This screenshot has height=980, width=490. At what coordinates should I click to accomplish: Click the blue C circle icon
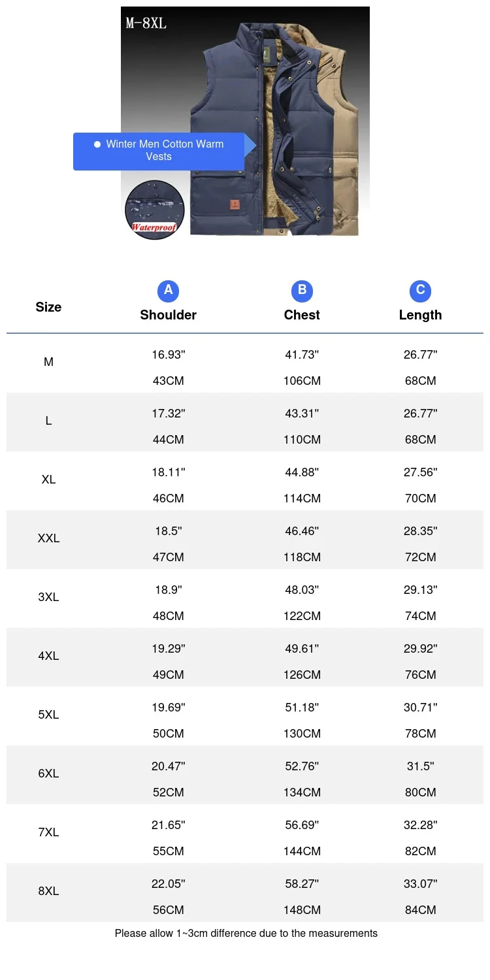420,290
